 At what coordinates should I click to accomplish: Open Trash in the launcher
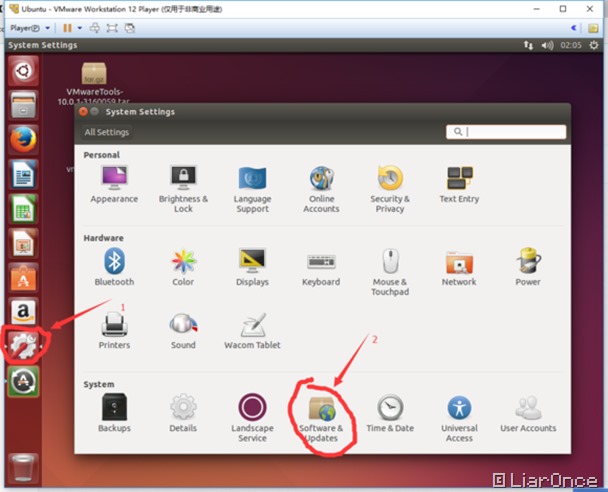tap(23, 469)
